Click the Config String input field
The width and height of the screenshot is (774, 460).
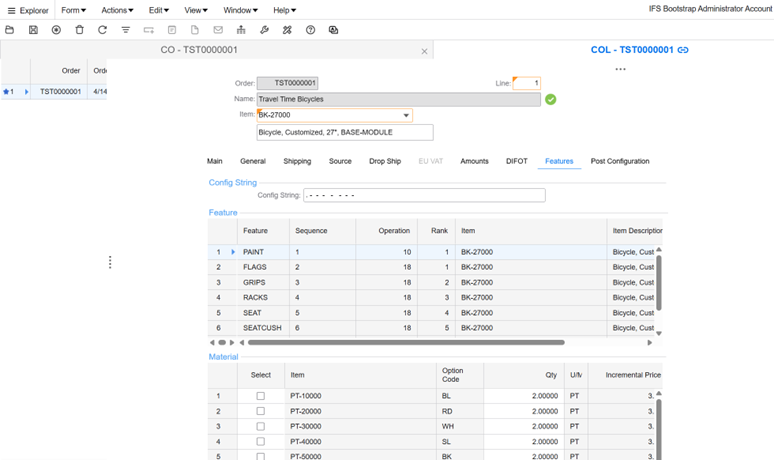point(424,195)
